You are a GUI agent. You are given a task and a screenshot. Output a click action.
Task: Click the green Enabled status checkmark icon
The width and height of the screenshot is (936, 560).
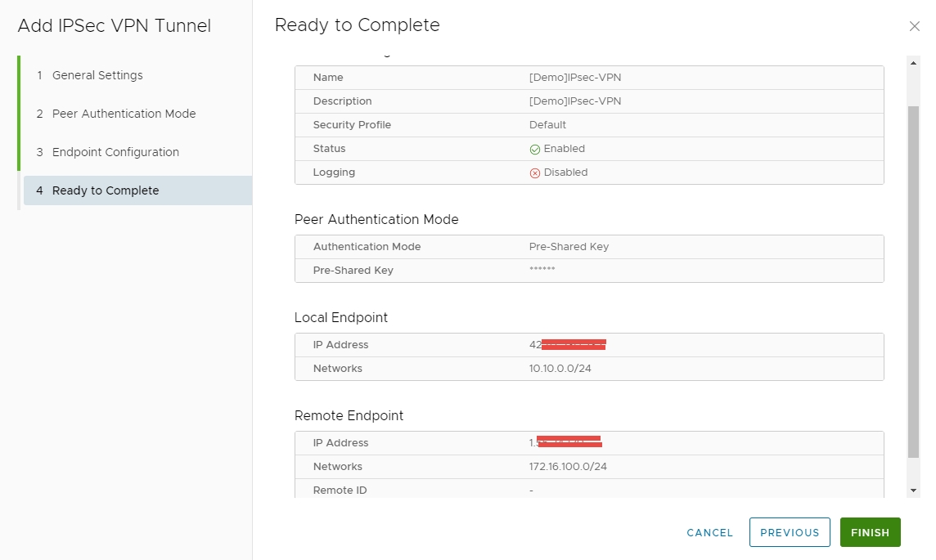(x=535, y=150)
